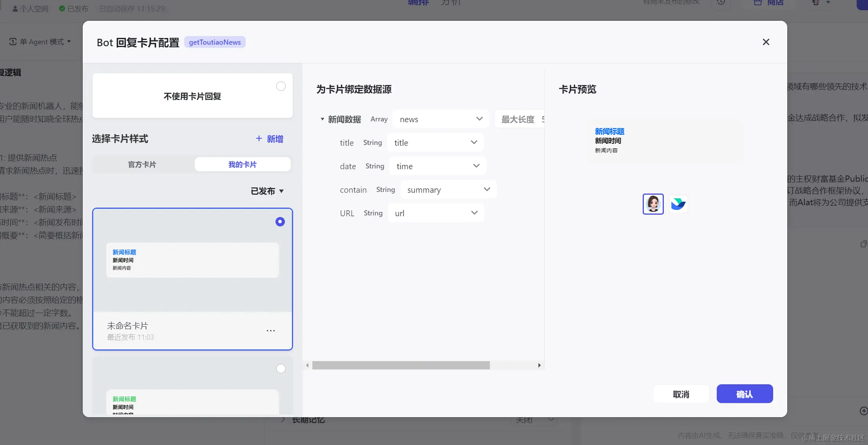
Task: Click the copy icon in background panel
Action: [x=863, y=244]
